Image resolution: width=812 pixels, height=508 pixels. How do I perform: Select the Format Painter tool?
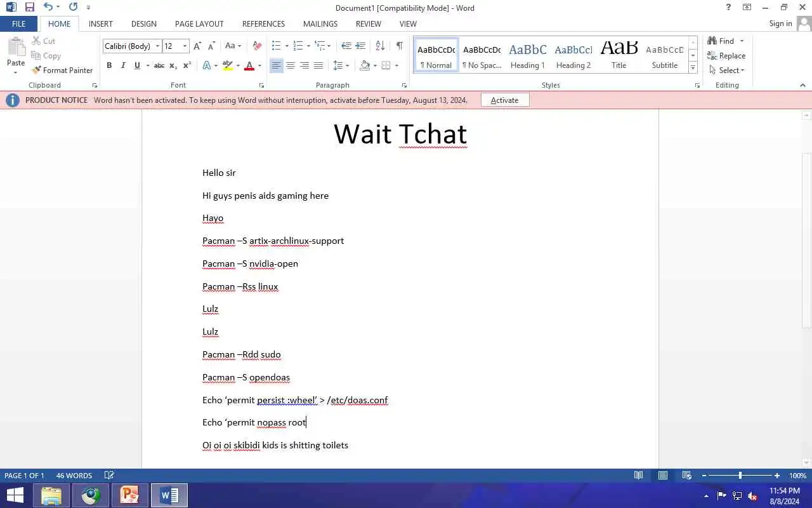coord(63,70)
